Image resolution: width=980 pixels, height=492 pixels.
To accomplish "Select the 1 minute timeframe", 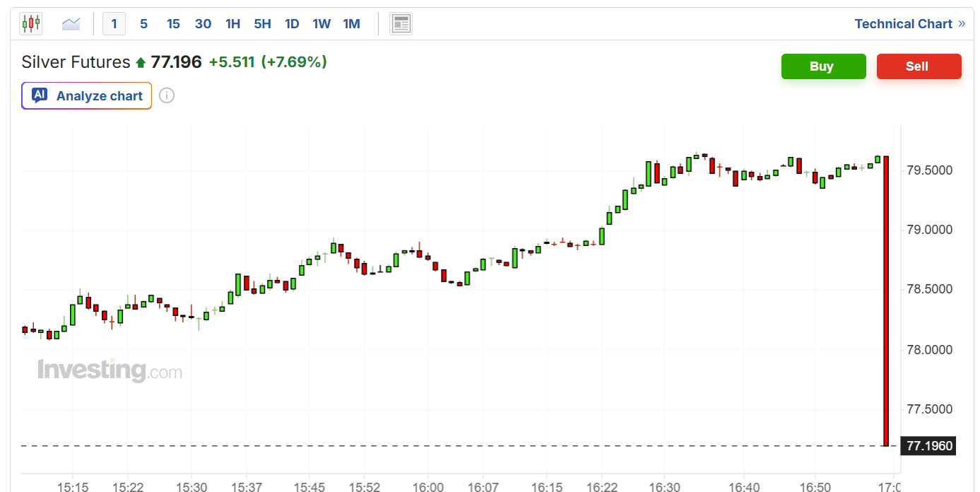I will [x=114, y=24].
